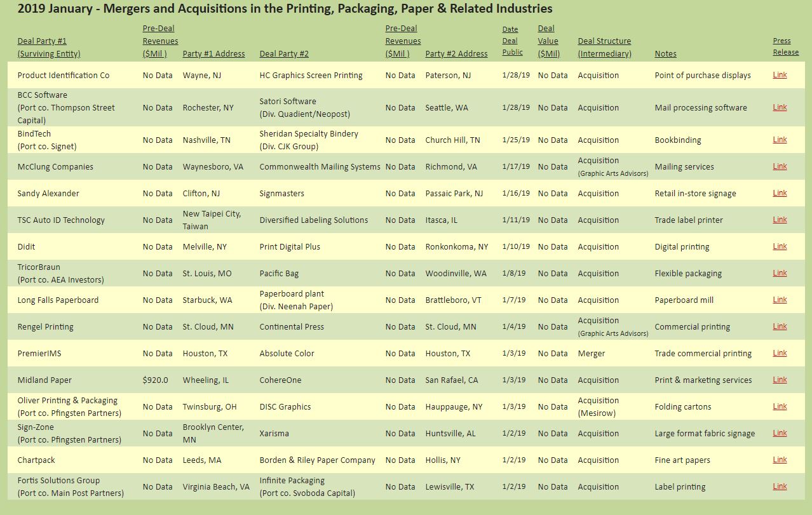The width and height of the screenshot is (812, 515).
Task: Open the BCC Software deal press release link
Action: pos(780,107)
